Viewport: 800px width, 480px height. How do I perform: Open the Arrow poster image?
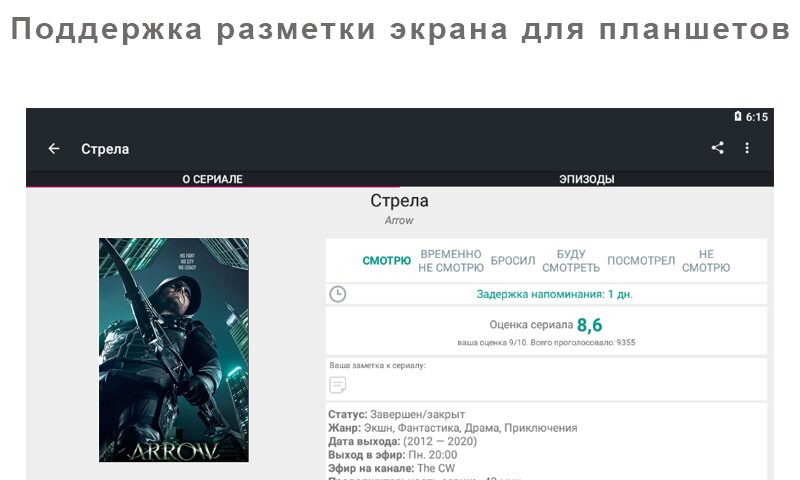pyautogui.click(x=174, y=350)
